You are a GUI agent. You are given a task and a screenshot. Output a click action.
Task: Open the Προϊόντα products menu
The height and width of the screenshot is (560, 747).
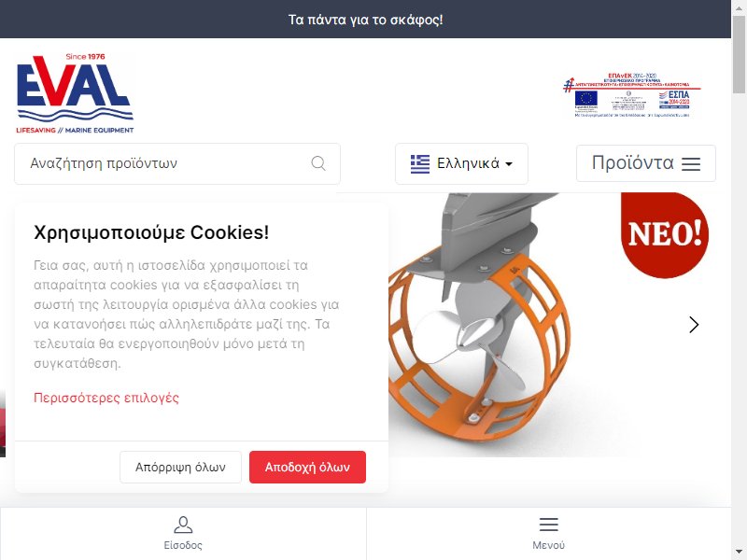click(x=646, y=163)
